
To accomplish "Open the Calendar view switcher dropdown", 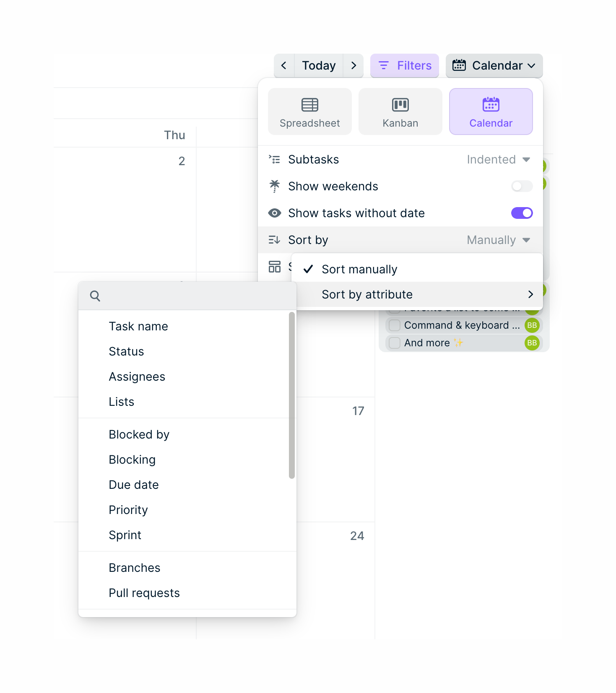I will tap(494, 65).
